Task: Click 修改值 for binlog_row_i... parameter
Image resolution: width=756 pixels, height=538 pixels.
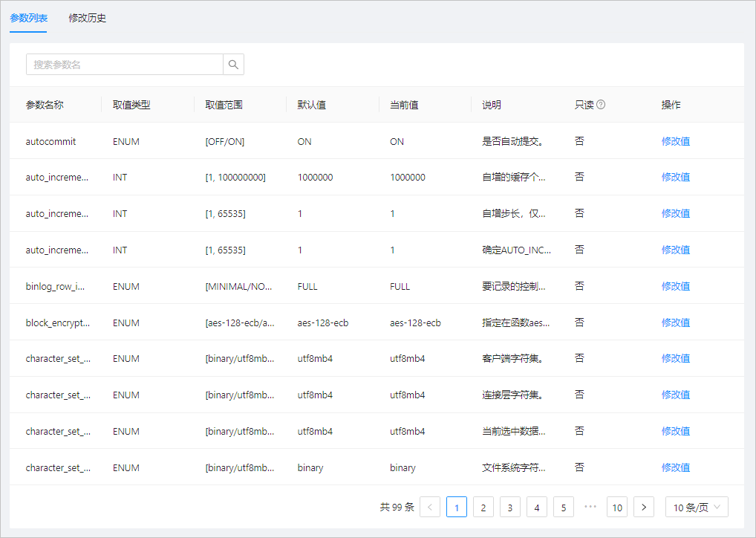Action: click(x=676, y=286)
